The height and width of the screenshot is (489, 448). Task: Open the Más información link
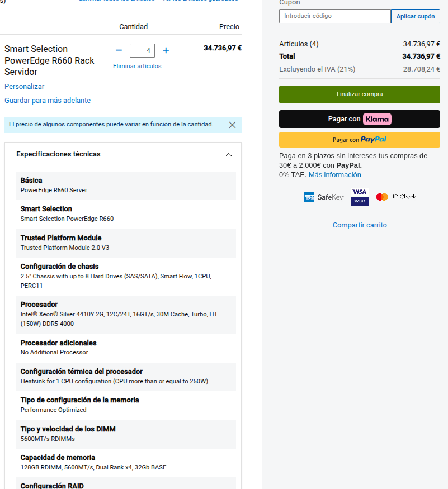click(x=334, y=175)
